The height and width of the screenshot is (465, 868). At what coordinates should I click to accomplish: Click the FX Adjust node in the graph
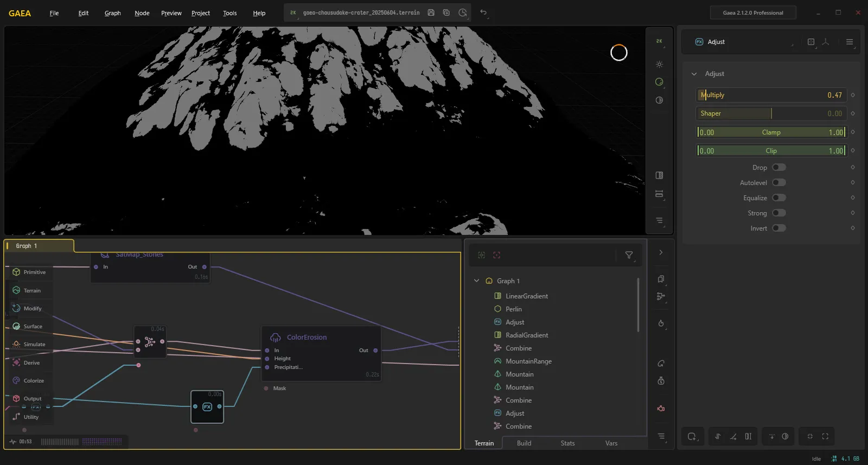point(207,406)
